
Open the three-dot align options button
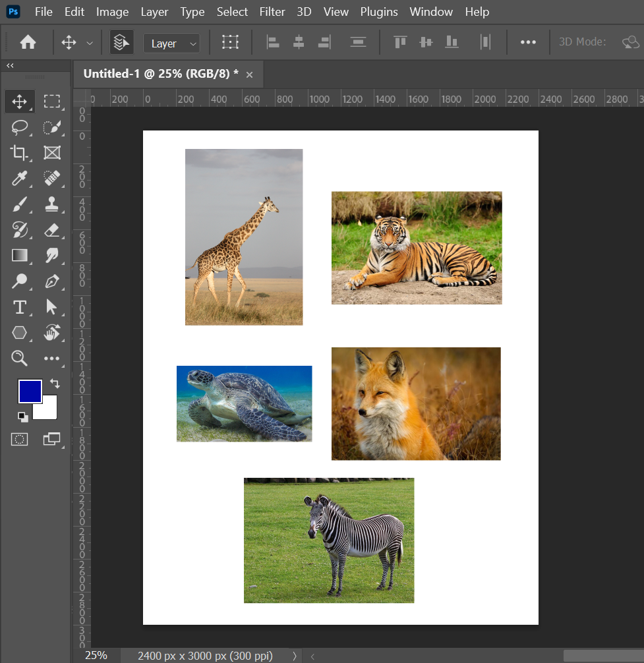tap(528, 43)
